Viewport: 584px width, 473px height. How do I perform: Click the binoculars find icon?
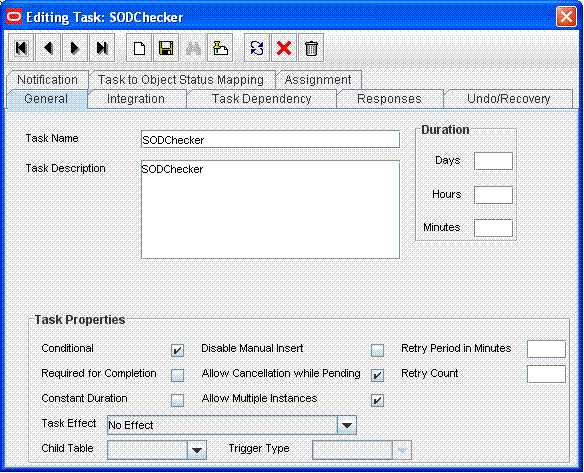click(193, 48)
